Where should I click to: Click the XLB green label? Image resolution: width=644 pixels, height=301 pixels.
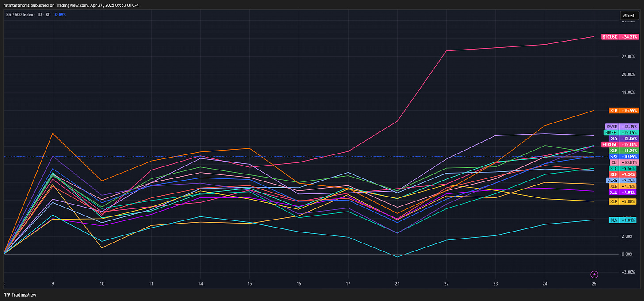(x=613, y=150)
